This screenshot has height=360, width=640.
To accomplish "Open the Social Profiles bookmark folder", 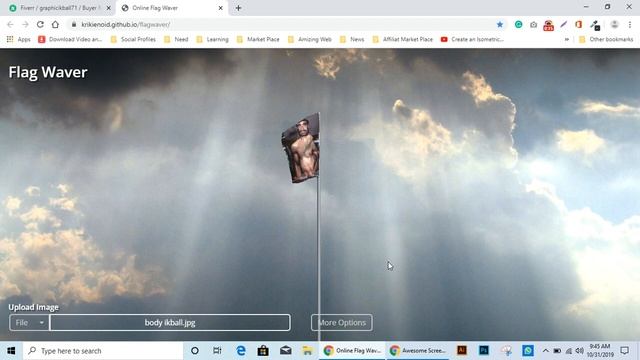I will coord(133,39).
